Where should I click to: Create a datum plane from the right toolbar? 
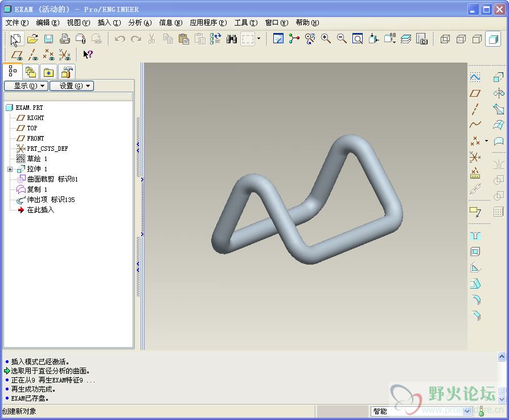pyautogui.click(x=475, y=93)
